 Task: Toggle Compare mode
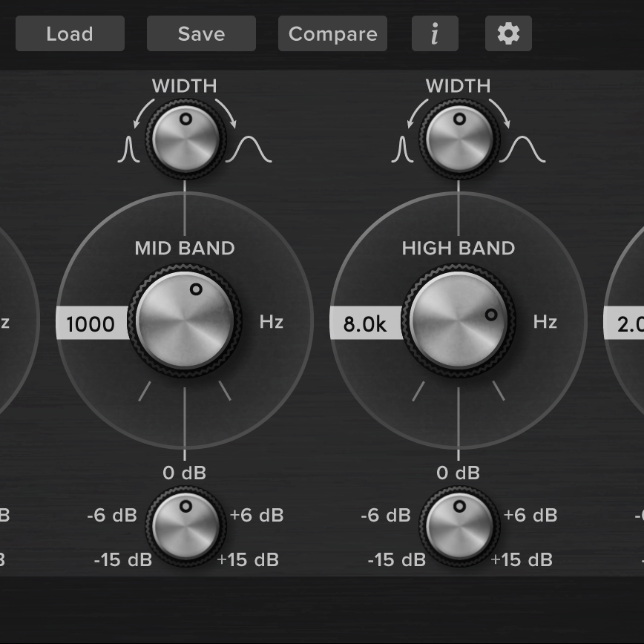(x=332, y=33)
